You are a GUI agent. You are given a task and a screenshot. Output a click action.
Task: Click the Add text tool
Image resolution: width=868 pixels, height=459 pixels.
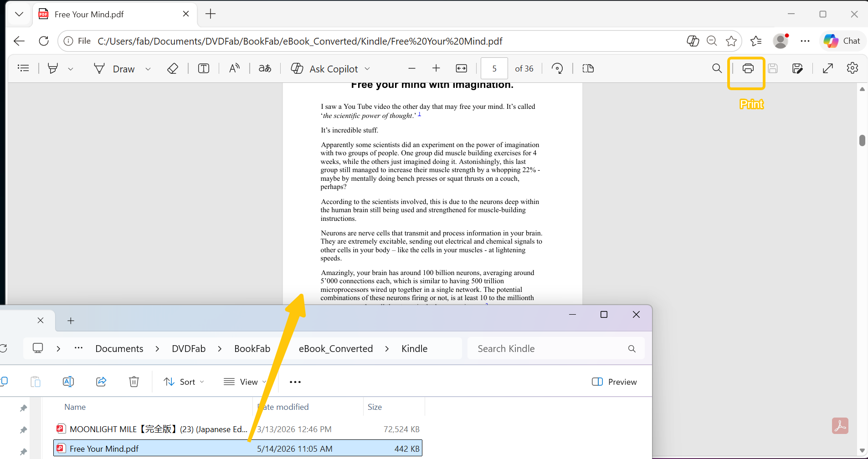pyautogui.click(x=204, y=68)
